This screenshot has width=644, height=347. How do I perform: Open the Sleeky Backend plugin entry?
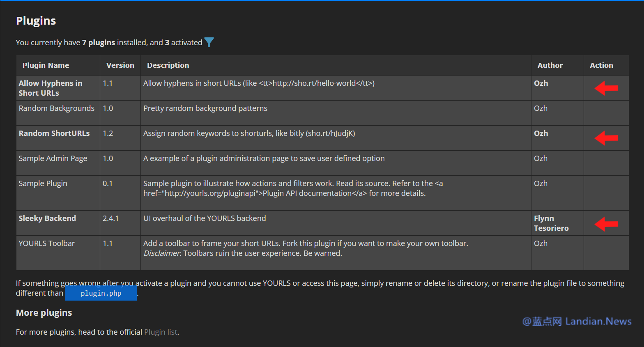(47, 218)
